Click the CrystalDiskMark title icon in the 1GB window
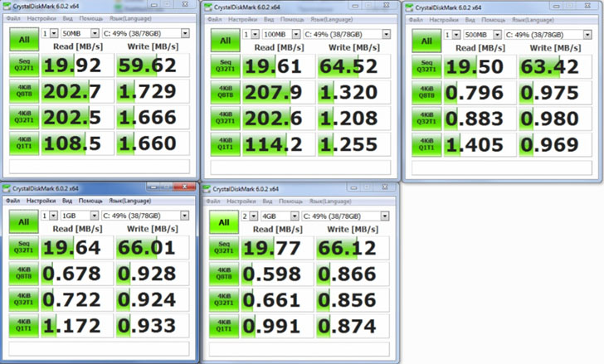Viewport: 604px width, 364px height. [6, 188]
